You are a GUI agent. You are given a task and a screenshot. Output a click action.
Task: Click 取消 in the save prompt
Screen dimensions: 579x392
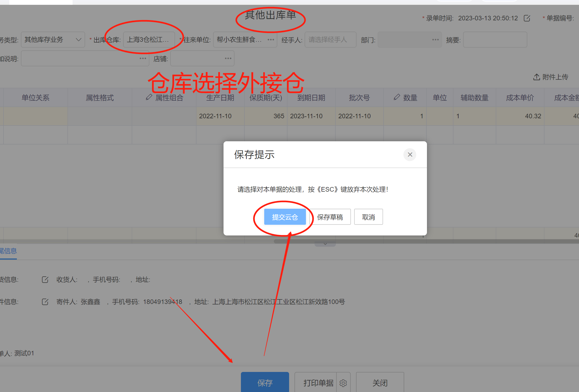[x=368, y=217]
